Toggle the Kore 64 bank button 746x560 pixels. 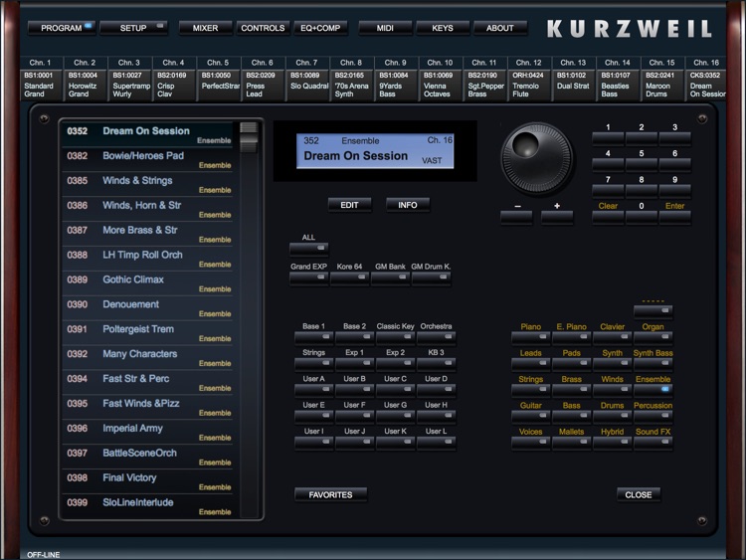coord(350,278)
